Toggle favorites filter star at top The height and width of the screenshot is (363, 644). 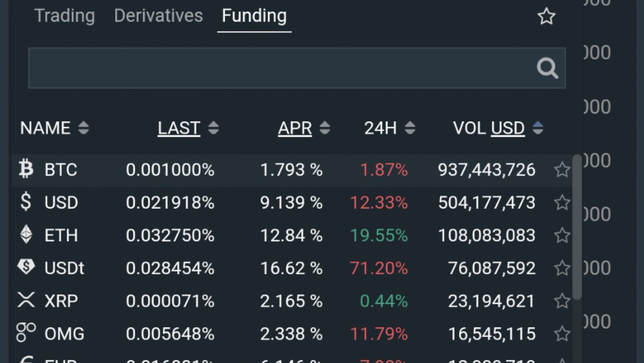click(546, 17)
